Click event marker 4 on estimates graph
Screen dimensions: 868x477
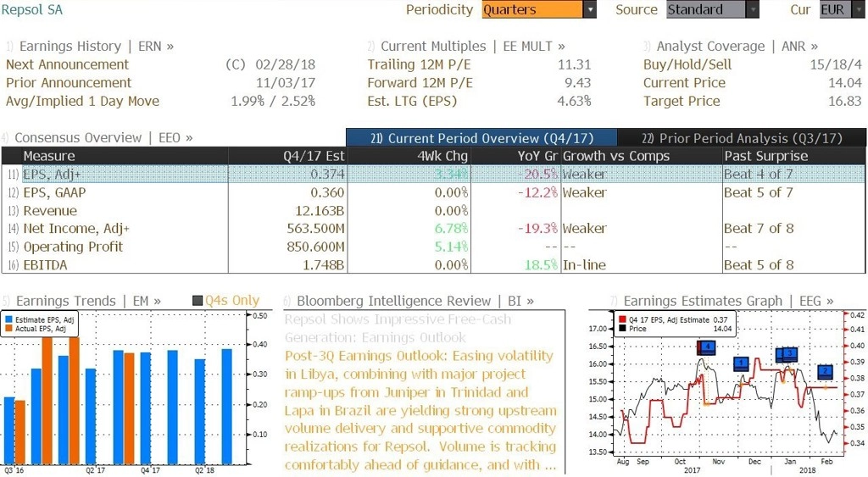pos(706,347)
